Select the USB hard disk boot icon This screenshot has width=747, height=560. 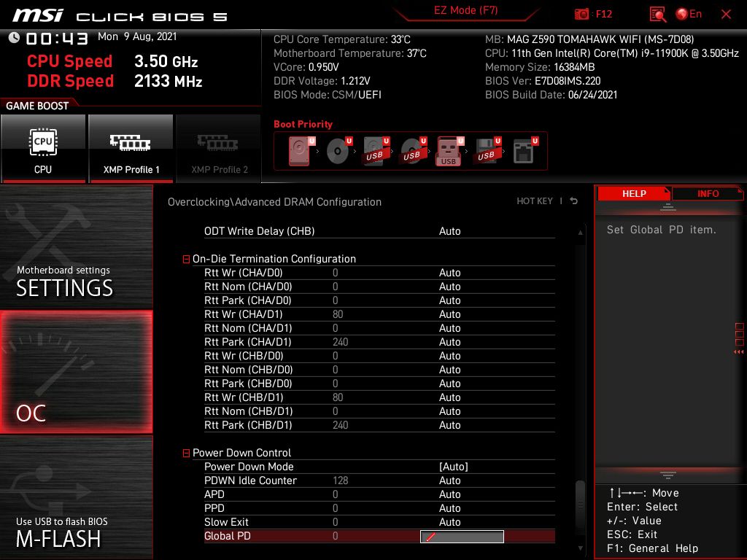tap(376, 151)
